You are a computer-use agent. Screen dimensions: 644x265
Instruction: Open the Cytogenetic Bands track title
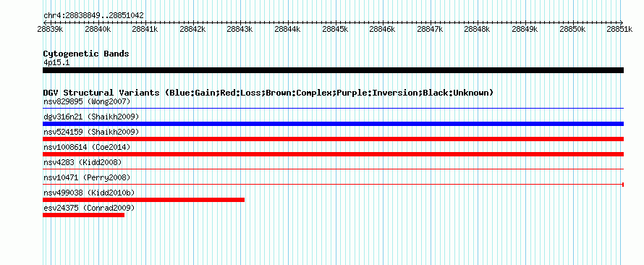(86, 54)
